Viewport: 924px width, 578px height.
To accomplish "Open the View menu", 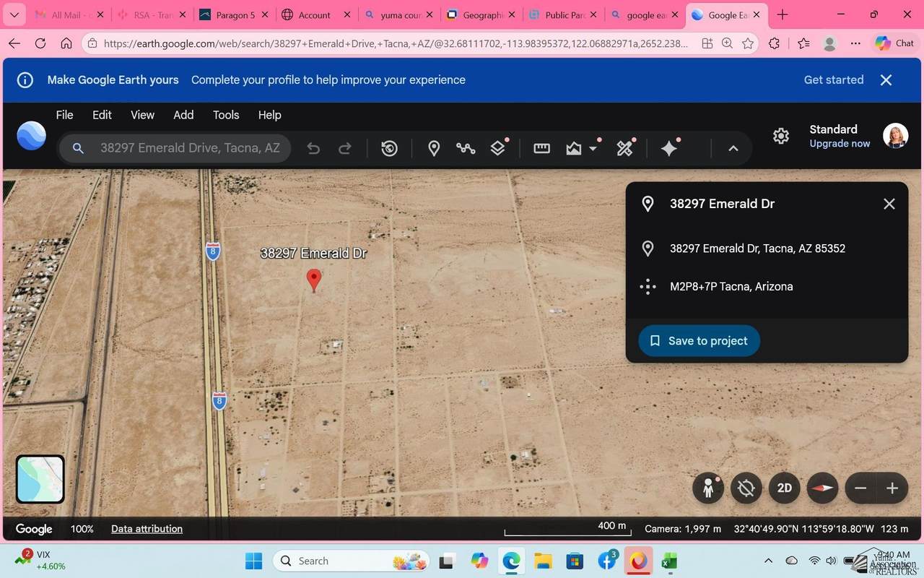I will (x=142, y=115).
